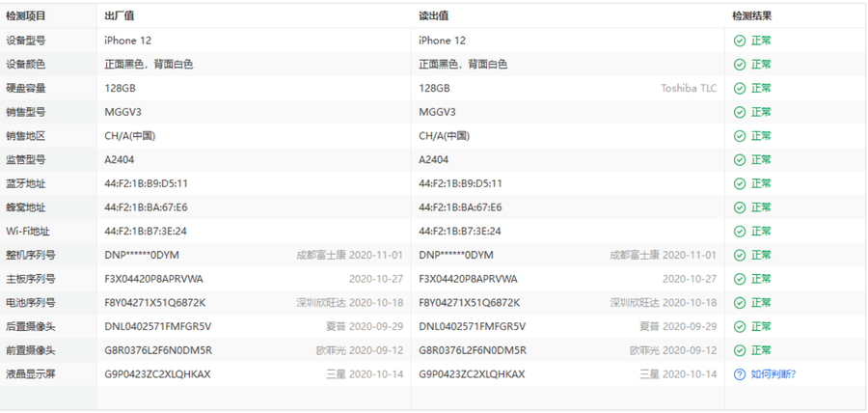Viewport: 868px width, 413px height.
Task: Select the 监管型号 row label
Action: coord(26,159)
